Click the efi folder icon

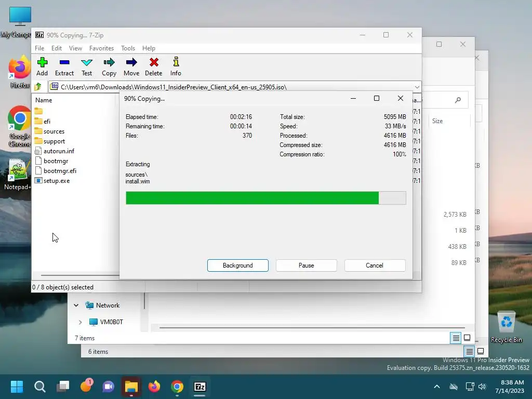tap(38, 121)
